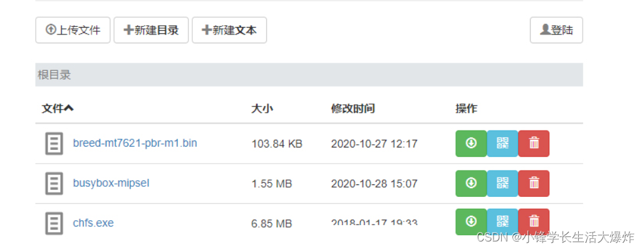Open the busybox-mipsel file link
The image size is (644, 249).
click(112, 183)
